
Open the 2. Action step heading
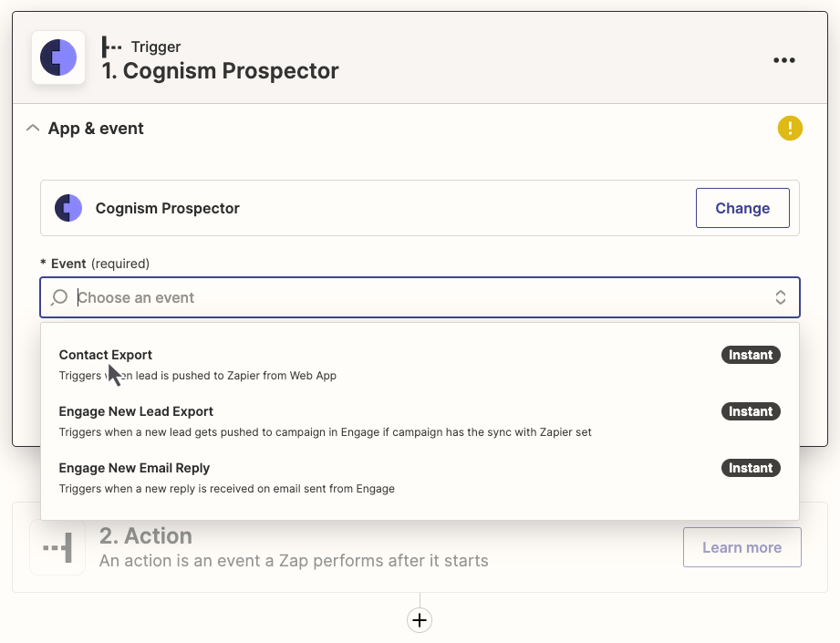click(146, 535)
